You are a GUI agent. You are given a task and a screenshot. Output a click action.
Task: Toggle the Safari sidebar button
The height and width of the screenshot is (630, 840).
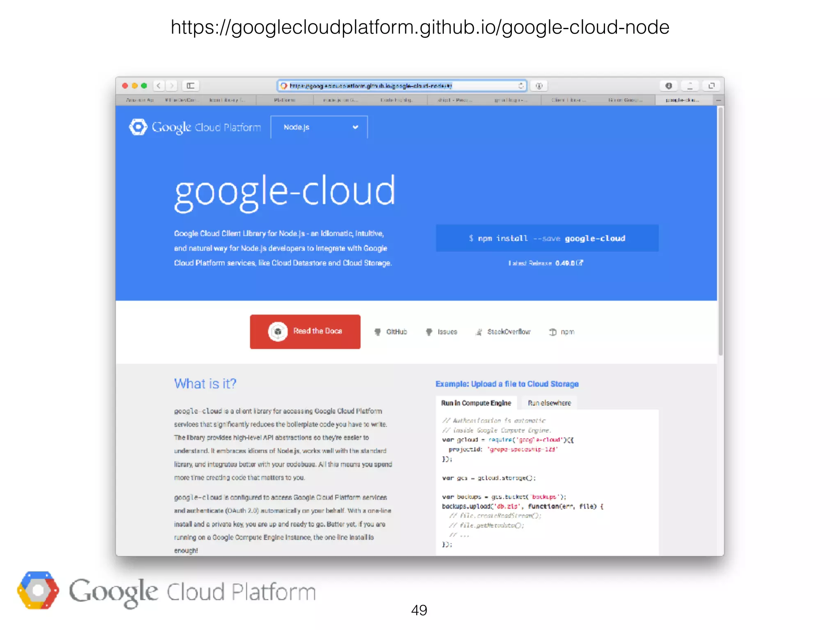pyautogui.click(x=190, y=86)
